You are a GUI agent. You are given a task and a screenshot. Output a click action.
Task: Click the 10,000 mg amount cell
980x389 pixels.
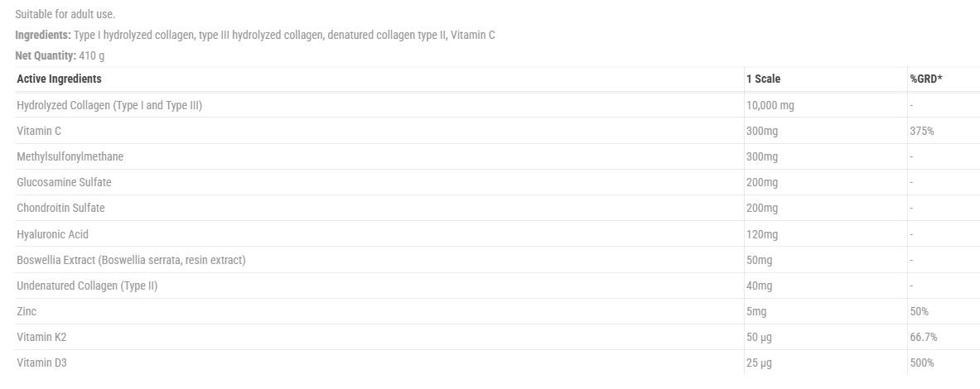[x=770, y=105]
